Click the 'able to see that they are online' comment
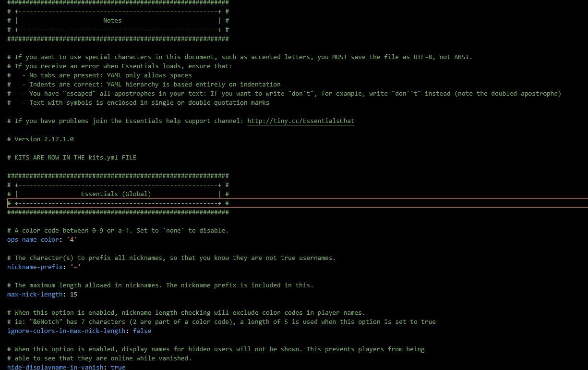This screenshot has height=370, width=588. coord(99,358)
